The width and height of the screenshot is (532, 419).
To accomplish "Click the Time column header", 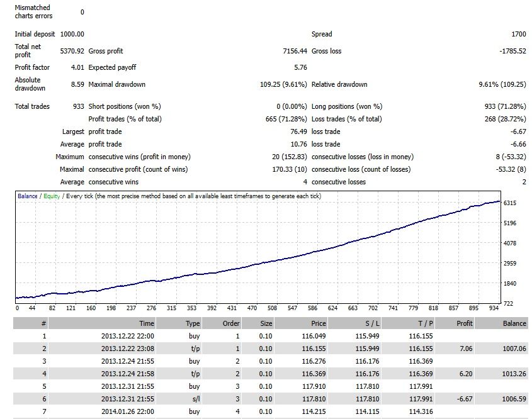I will [102, 323].
